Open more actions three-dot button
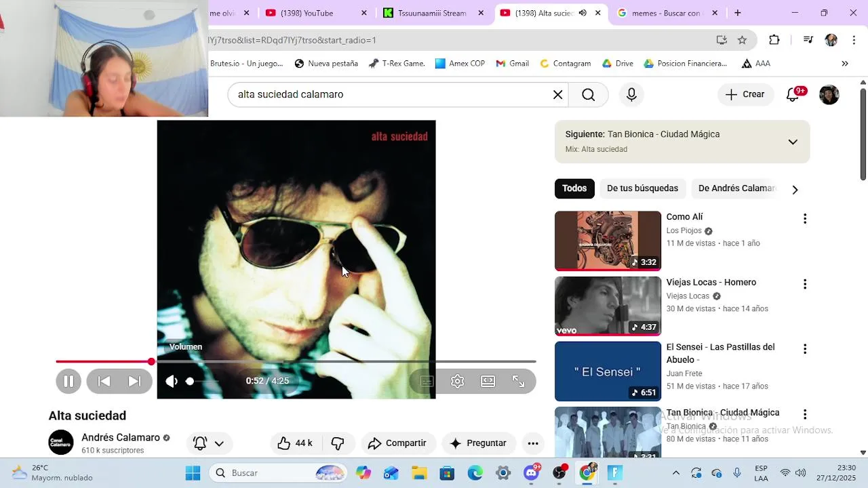This screenshot has width=868, height=488. (x=533, y=443)
